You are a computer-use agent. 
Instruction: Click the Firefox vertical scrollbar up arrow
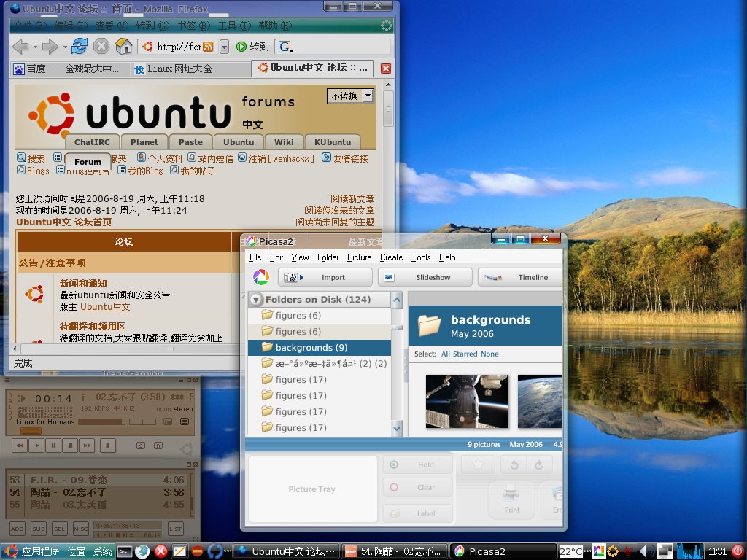(x=388, y=85)
